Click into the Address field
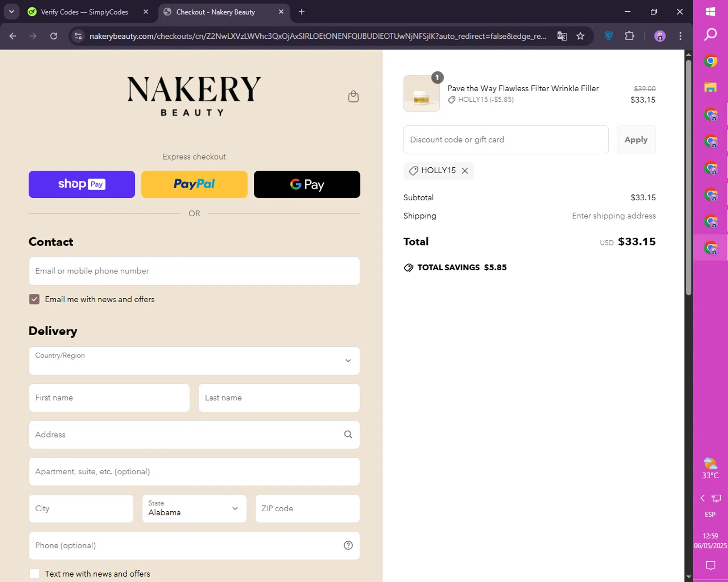The width and height of the screenshot is (728, 582). pyautogui.click(x=194, y=435)
